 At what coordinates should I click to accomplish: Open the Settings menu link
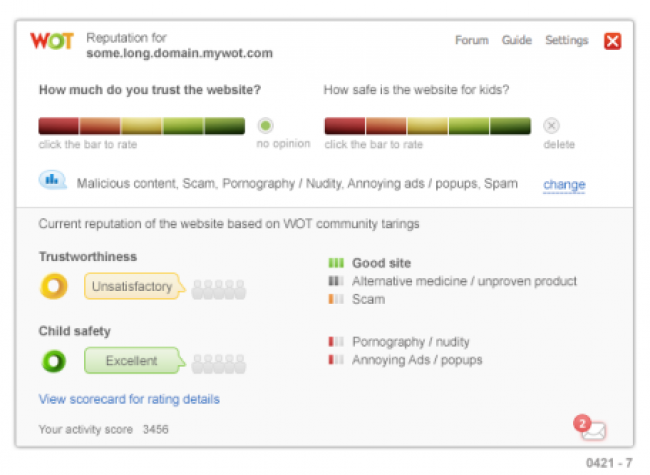[x=567, y=40]
